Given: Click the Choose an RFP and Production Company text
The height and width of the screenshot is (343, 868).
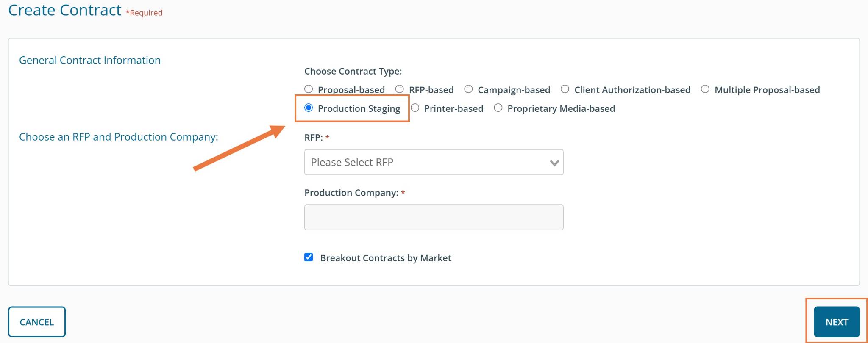Looking at the screenshot, I should pos(119,137).
